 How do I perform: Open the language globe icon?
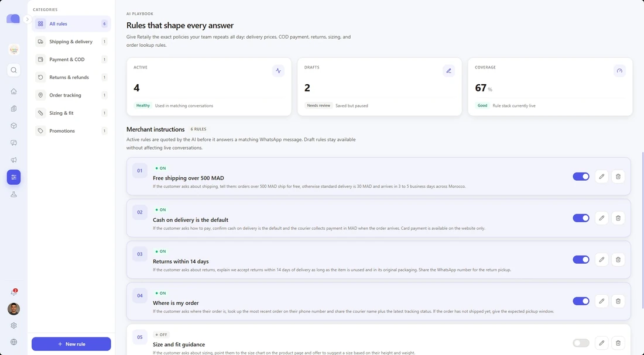(x=13, y=342)
